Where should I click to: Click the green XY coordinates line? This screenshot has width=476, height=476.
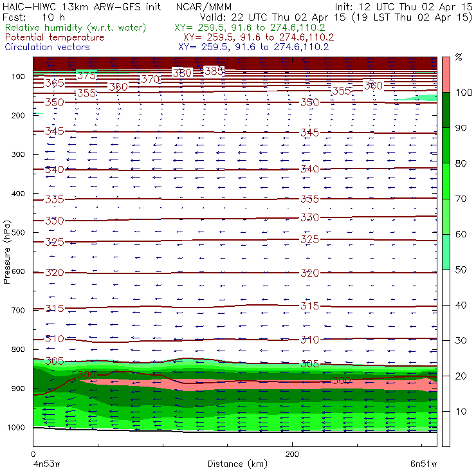pyautogui.click(x=250, y=28)
